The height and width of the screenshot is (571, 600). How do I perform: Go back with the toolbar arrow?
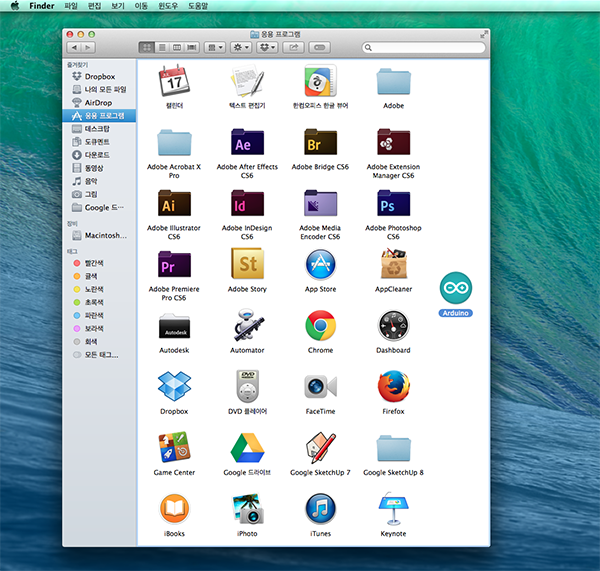[x=74, y=47]
